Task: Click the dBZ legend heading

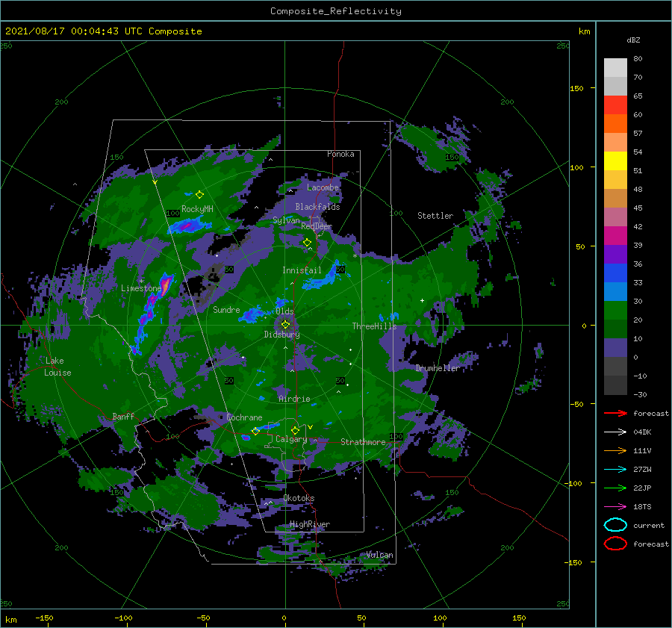Action: [633, 40]
